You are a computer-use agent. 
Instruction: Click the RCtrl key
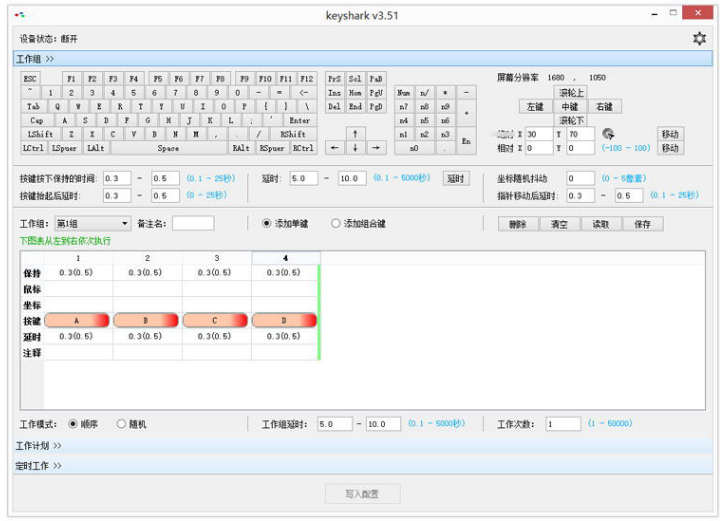(303, 148)
